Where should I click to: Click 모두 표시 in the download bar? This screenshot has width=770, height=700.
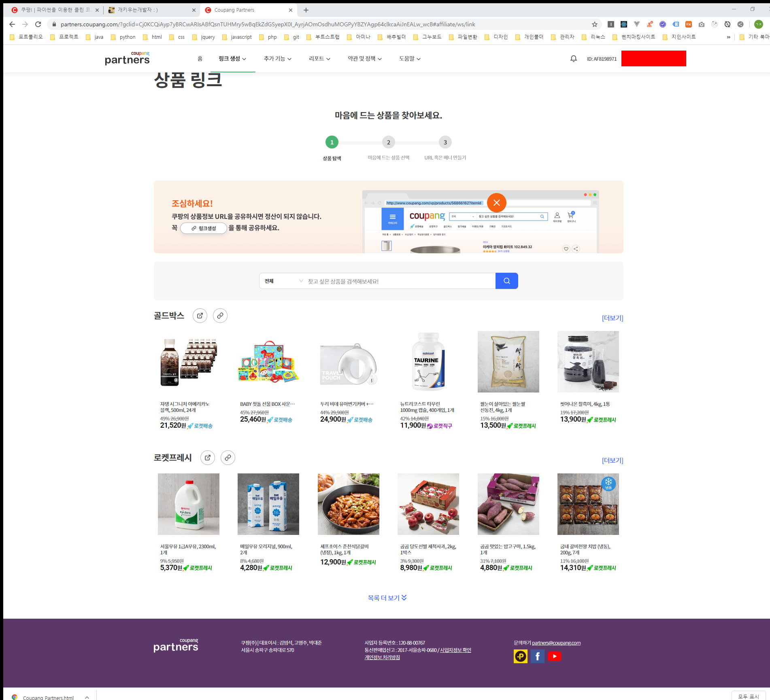coord(748,696)
